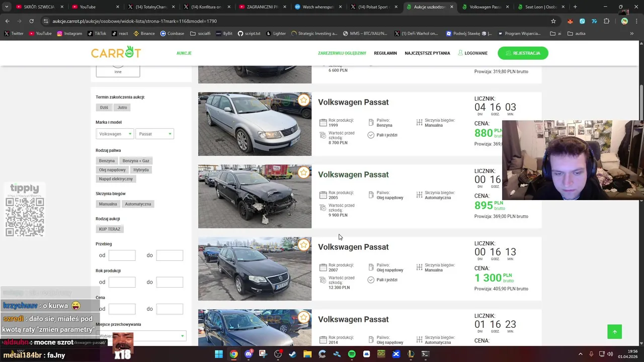
Task: Open the REGULAMIN menu item
Action: [385, 53]
